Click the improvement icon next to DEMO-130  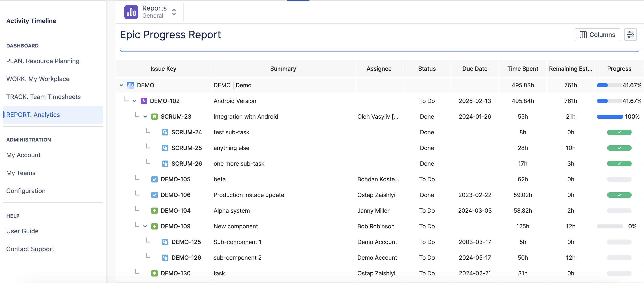pos(155,273)
